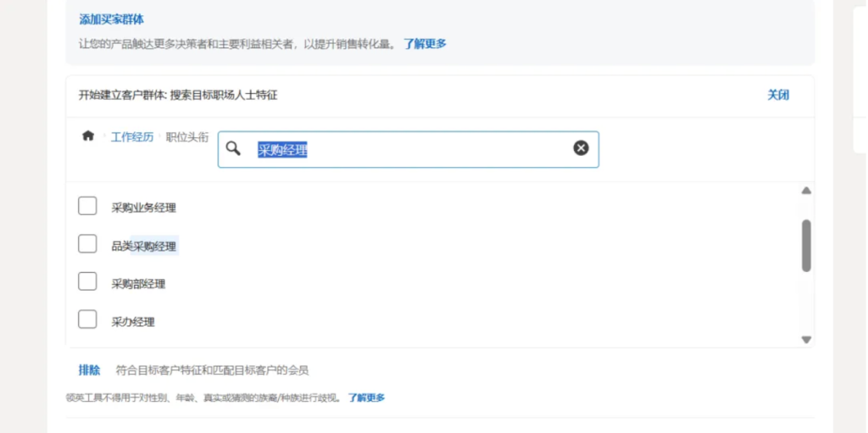868x433 pixels.
Task: Click the 职位头衔 breadcrumb item
Action: click(x=187, y=136)
